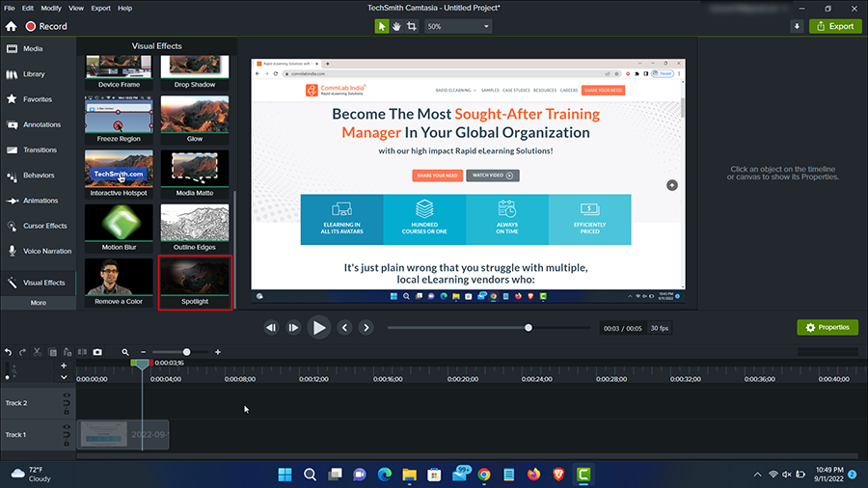Click the download arrow icon near Export
The height and width of the screenshot is (488, 868).
pos(797,26)
